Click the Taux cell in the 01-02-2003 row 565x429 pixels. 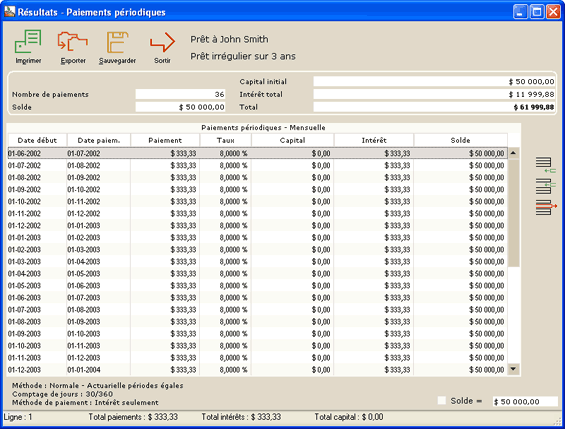tap(226, 250)
